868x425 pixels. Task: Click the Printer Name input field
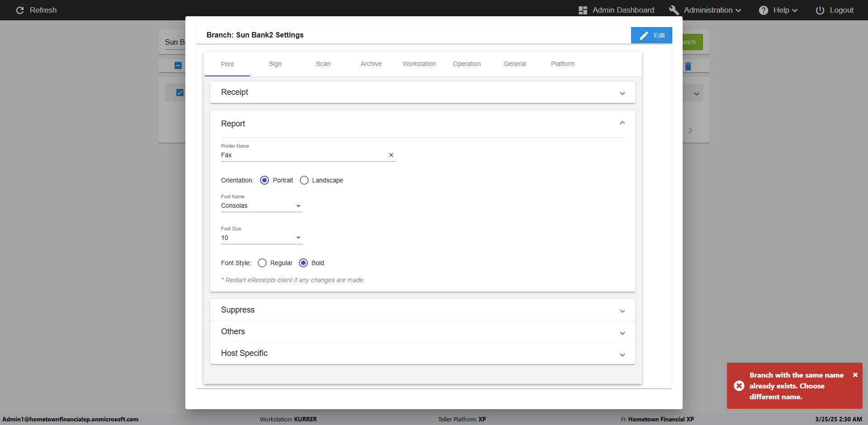tap(303, 155)
